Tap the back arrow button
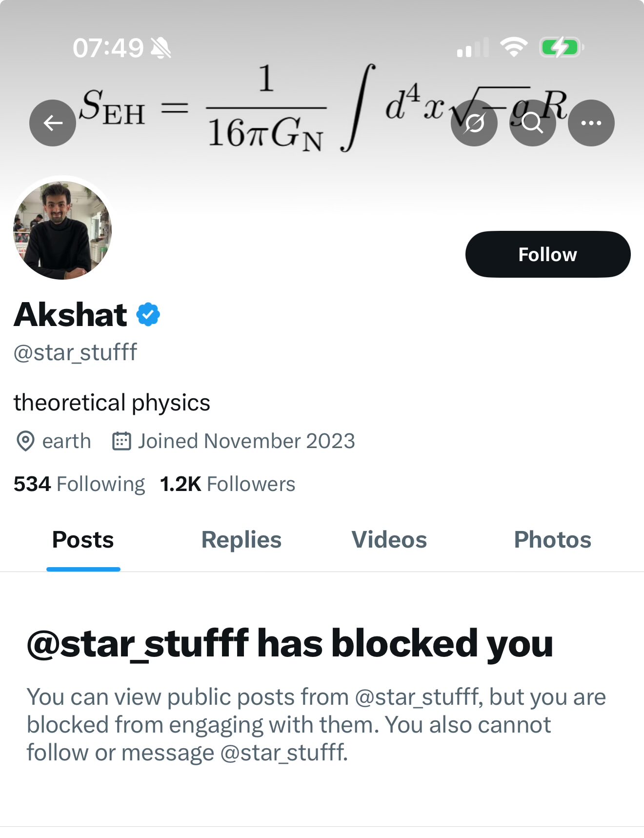The height and width of the screenshot is (838, 644). (x=53, y=123)
